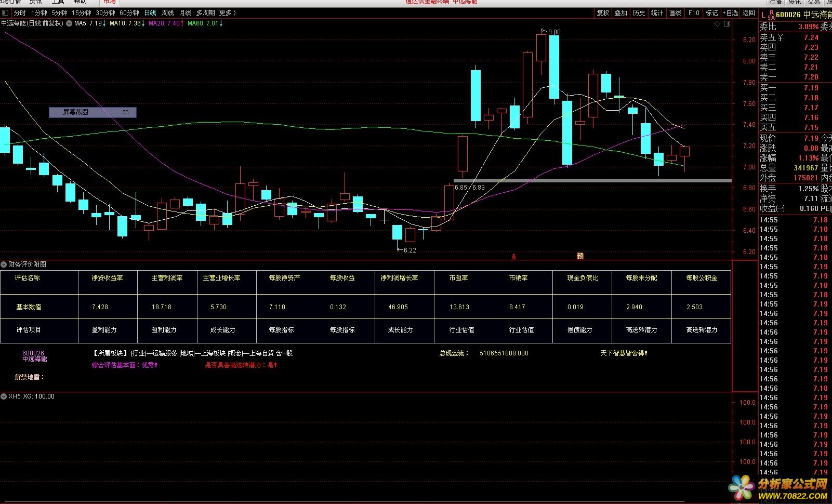The height and width of the screenshot is (504, 832).
Task: Click the 净利润增长率 value 46.905
Action: click(398, 307)
